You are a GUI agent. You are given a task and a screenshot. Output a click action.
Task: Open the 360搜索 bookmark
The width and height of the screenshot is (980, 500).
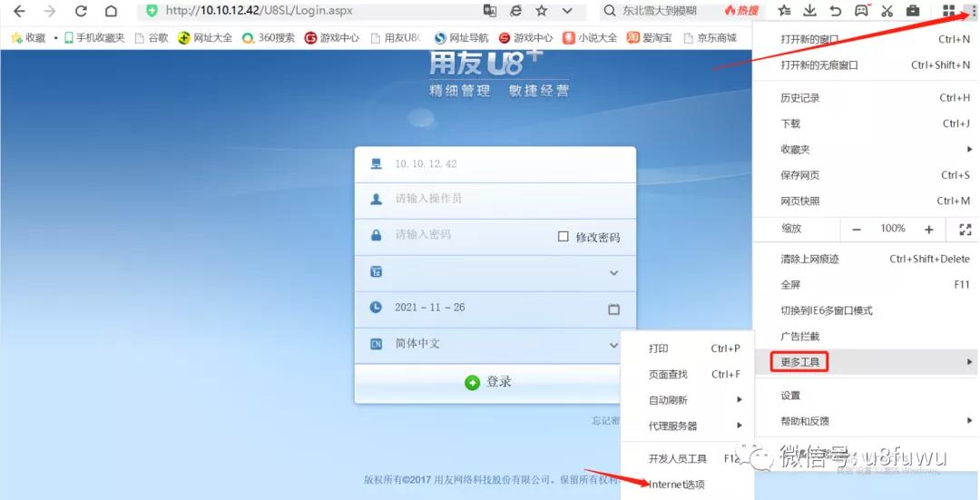[269, 37]
